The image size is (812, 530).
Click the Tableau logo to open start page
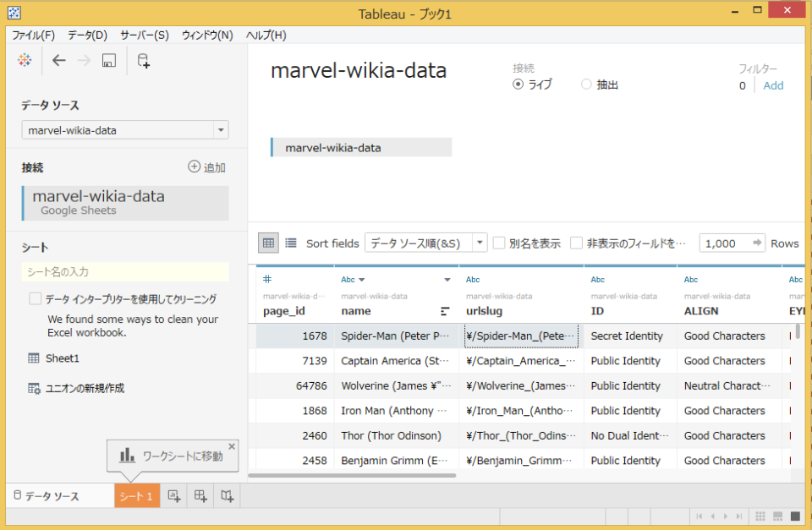click(x=24, y=60)
